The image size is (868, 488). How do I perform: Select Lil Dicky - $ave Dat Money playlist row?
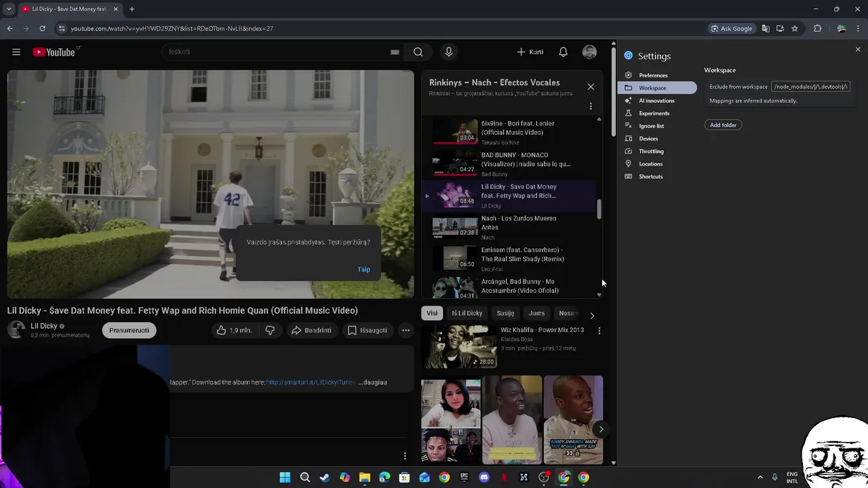point(509,195)
